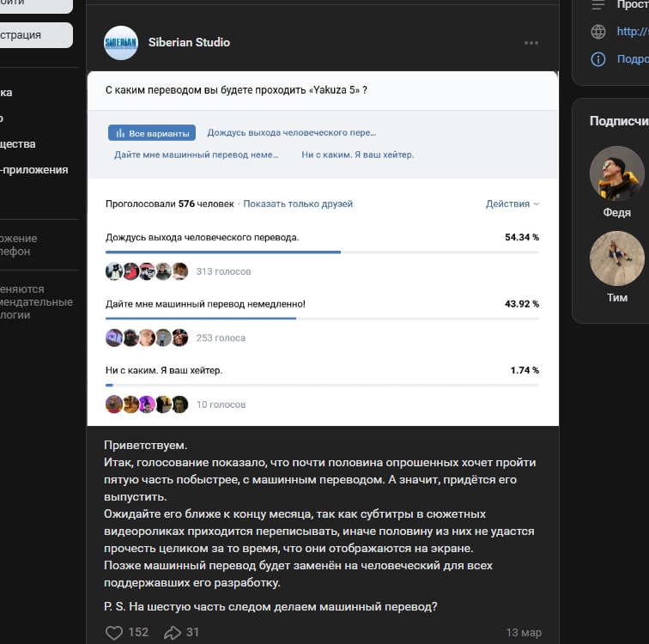Open the 'щества' communities left menu item
Image resolution: width=649 pixels, height=644 pixels.
[x=18, y=144]
